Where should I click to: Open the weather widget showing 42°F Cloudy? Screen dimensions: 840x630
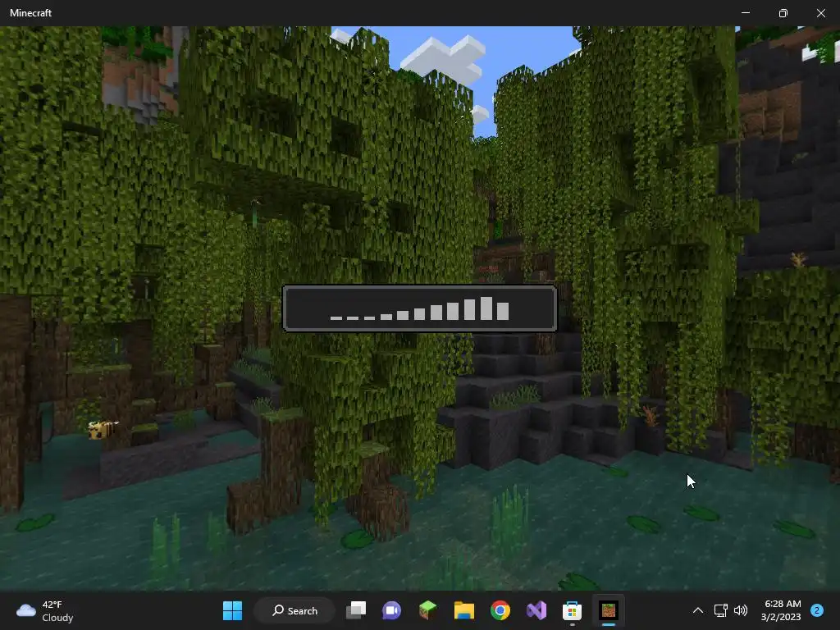coord(45,610)
